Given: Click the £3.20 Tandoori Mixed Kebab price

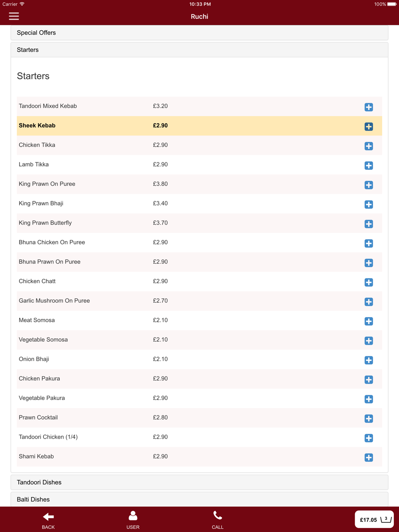Looking at the screenshot, I should coord(160,106).
